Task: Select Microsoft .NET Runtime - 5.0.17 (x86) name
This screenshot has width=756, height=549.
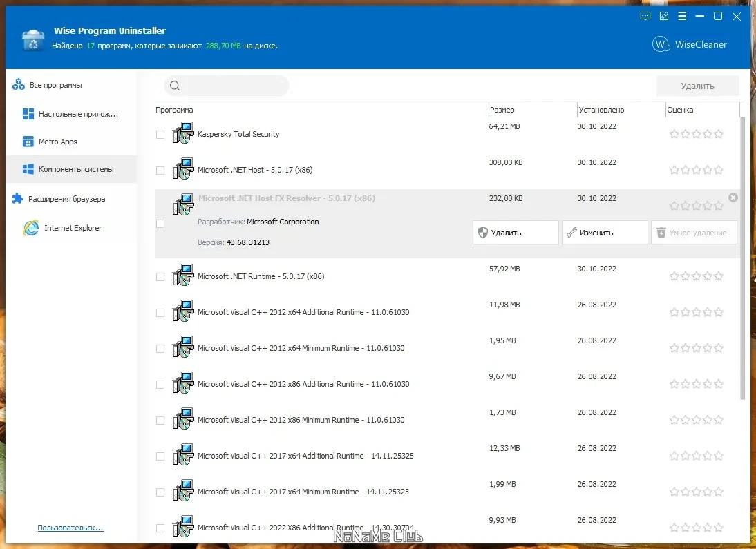Action: 261,276
